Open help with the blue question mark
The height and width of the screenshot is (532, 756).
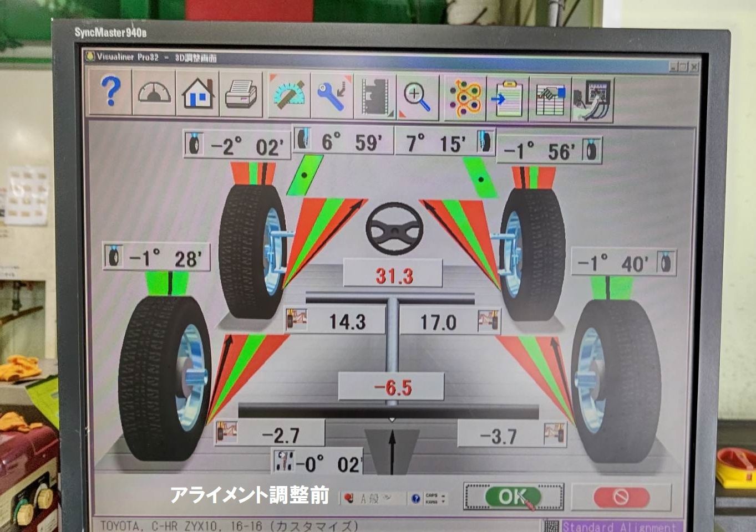click(110, 93)
